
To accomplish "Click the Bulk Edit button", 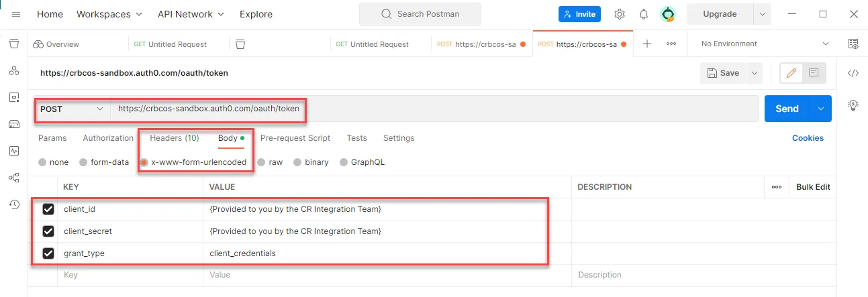I will (813, 187).
